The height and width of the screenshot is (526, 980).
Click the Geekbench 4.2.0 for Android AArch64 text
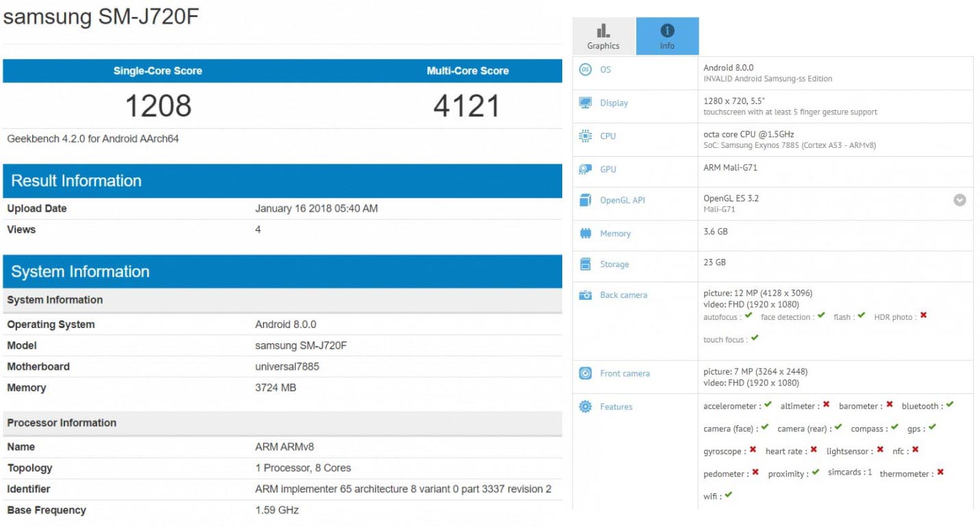click(93, 138)
